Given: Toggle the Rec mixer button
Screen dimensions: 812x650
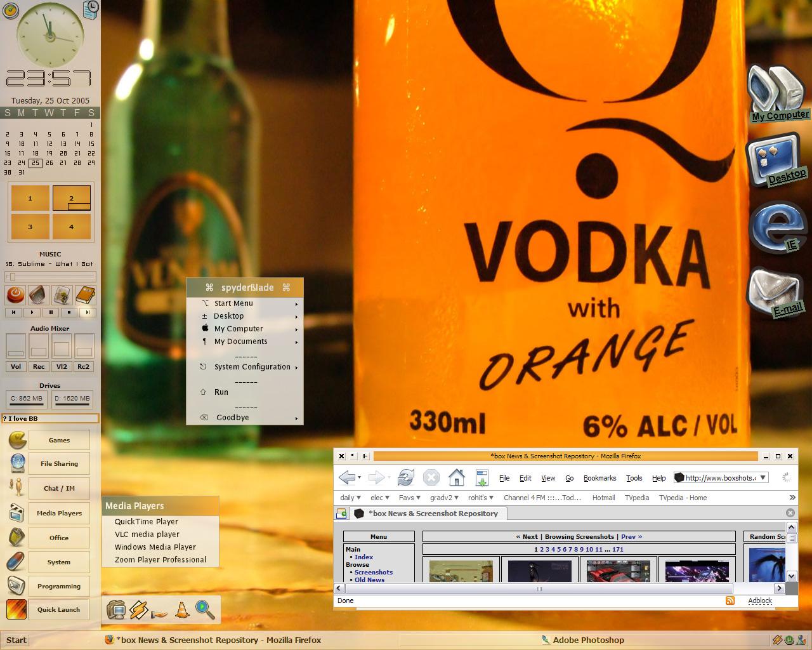Looking at the screenshot, I should coord(39,366).
